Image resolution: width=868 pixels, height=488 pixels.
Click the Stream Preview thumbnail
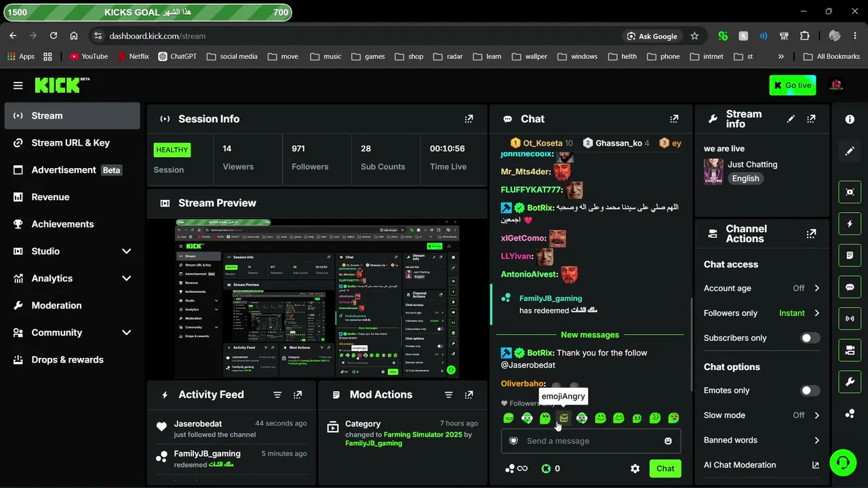coord(317,298)
